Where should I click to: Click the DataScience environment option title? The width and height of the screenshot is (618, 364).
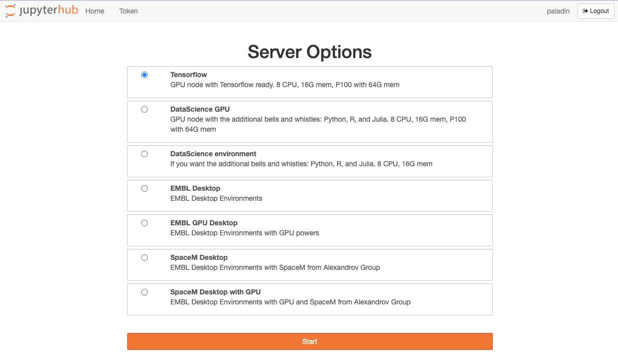coord(213,154)
